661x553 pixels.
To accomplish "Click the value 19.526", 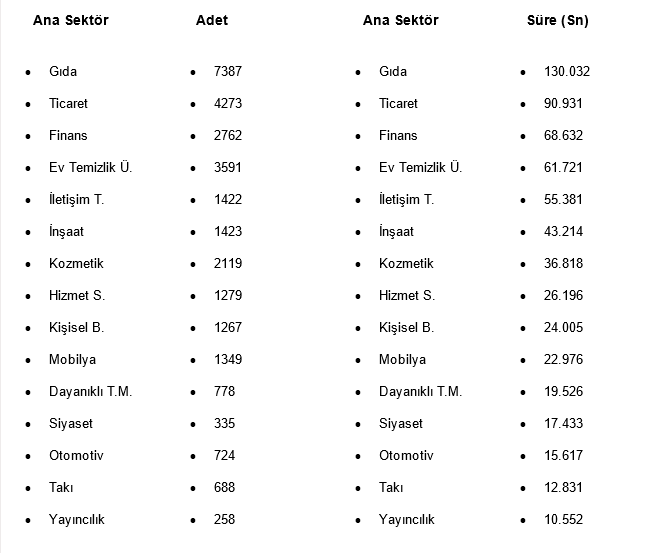I will [x=563, y=392].
